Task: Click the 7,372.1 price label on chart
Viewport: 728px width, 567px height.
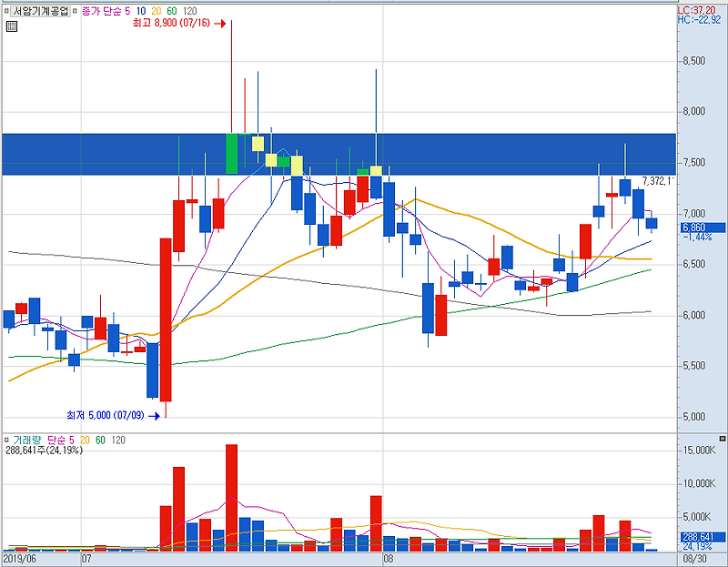Action: click(658, 181)
